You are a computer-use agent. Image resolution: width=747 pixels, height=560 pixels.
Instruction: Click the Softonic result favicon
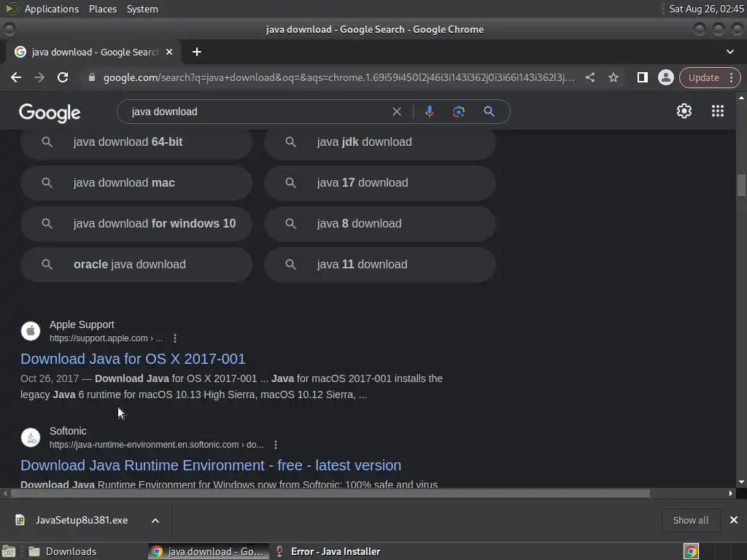(31, 437)
